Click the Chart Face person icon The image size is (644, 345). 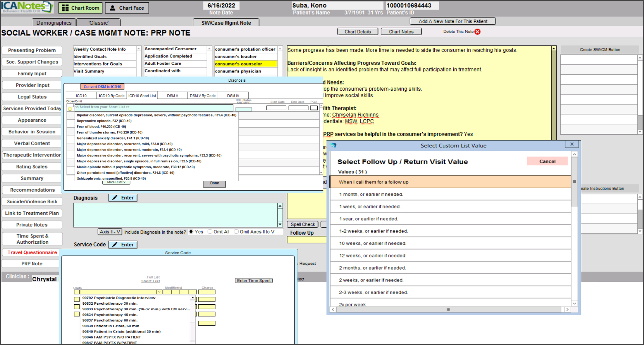[x=112, y=8]
